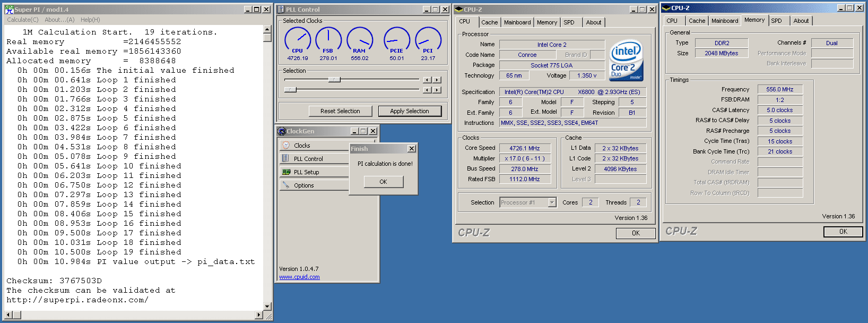Select Clocks in the ClockGen list
Image resolution: width=868 pixels, height=323 pixels.
[x=314, y=145]
